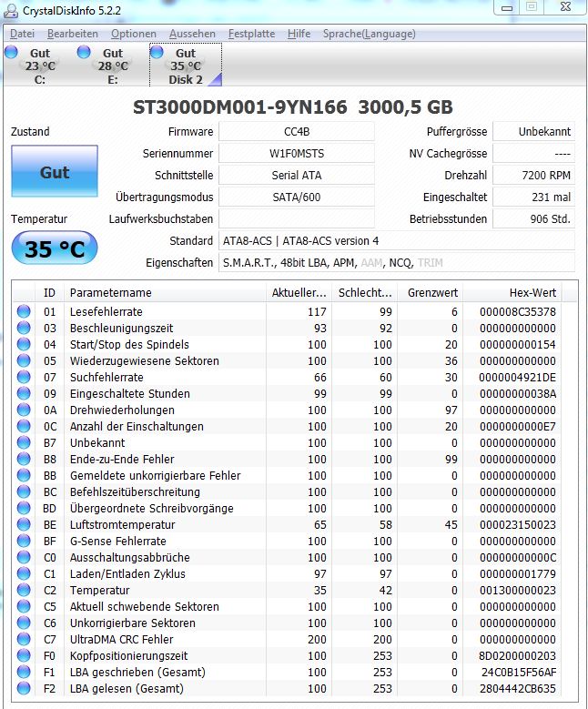The height and width of the screenshot is (709, 588).
Task: Click the status orb of Befehlszeitüberschreitung row
Action: tap(24, 491)
